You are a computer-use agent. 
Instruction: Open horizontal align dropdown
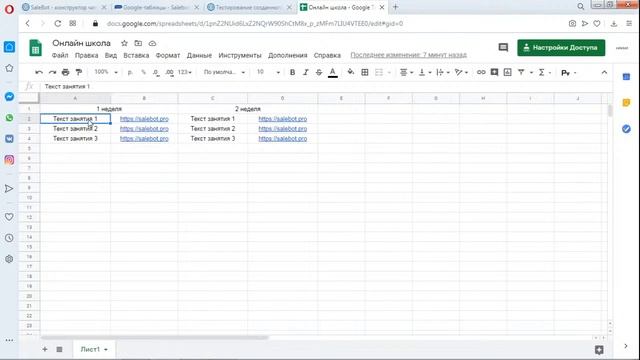406,72
